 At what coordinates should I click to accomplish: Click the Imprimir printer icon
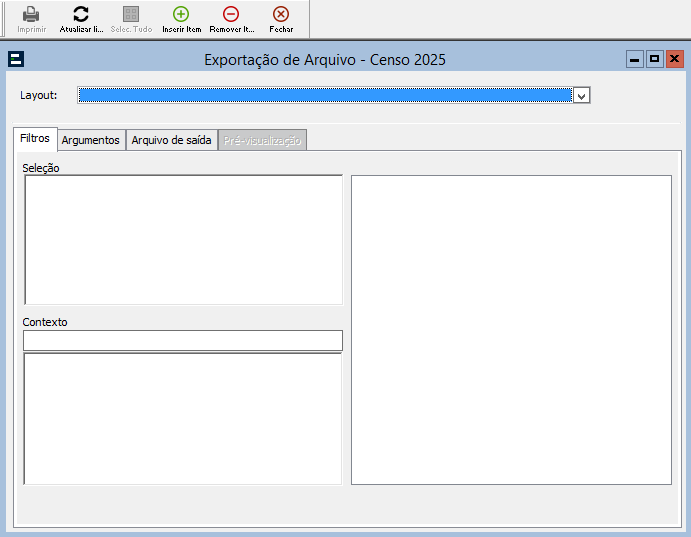pos(31,14)
